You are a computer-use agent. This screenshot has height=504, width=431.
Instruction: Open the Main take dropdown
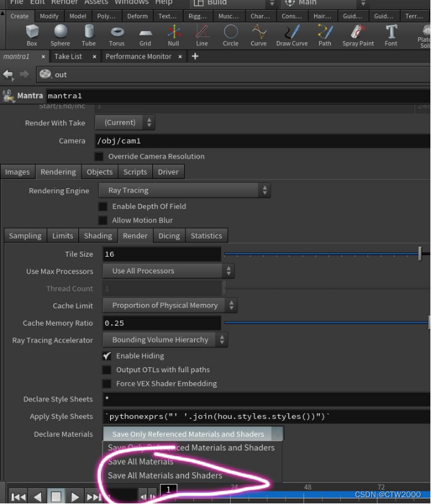[325, 3]
